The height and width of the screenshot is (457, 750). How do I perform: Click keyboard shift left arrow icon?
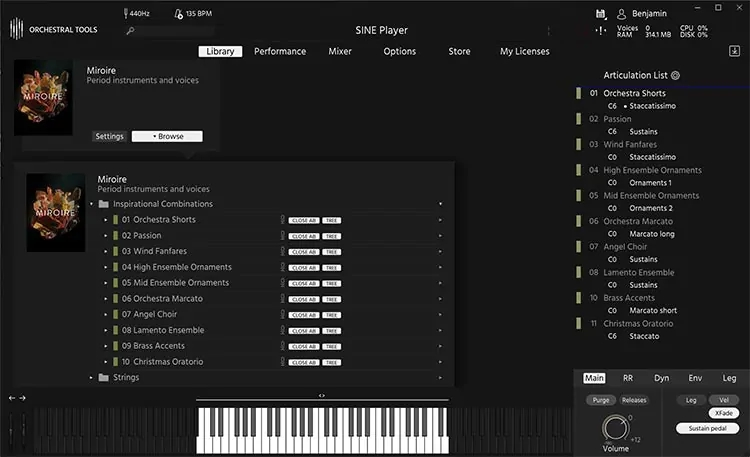point(12,398)
